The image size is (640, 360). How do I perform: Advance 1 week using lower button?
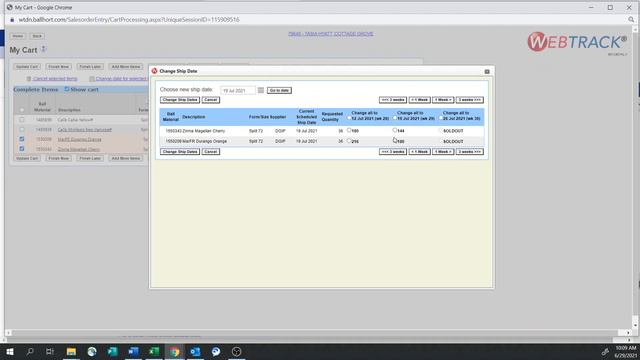coord(443,152)
